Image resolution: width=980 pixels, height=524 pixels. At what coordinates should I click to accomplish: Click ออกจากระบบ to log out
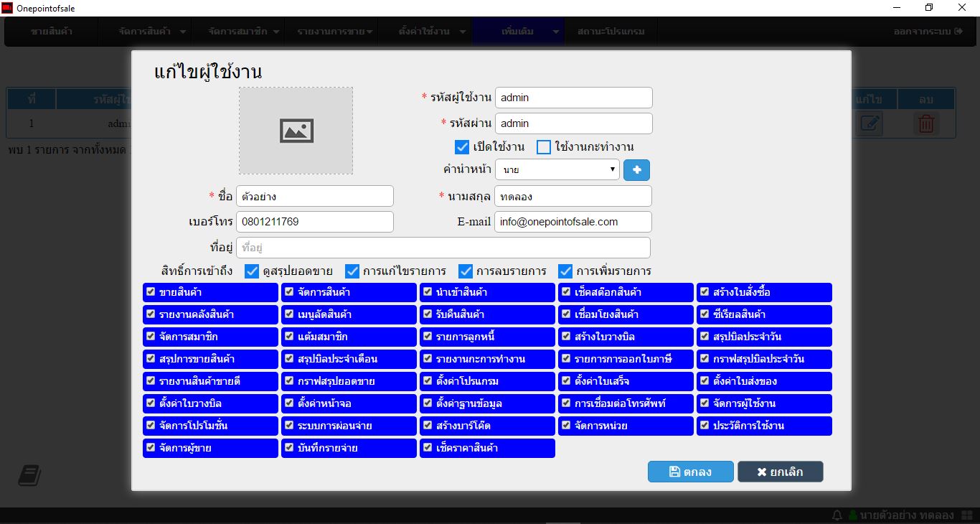tap(928, 32)
